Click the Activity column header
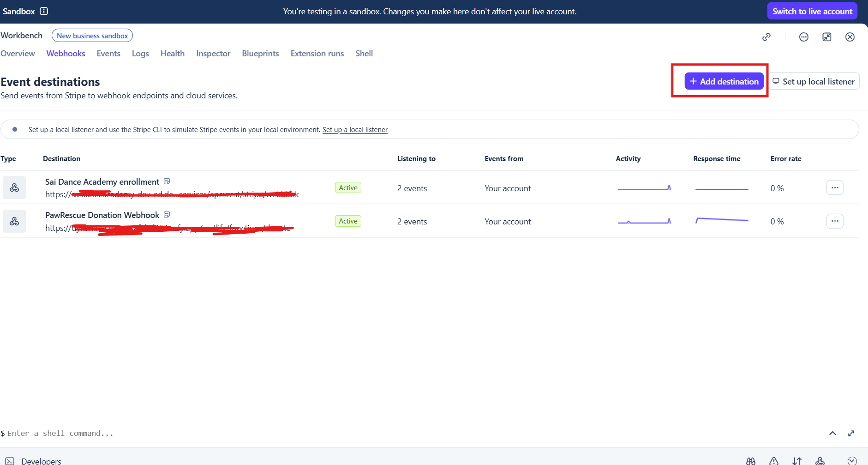Screen dimensions: 868x465 [628, 159]
